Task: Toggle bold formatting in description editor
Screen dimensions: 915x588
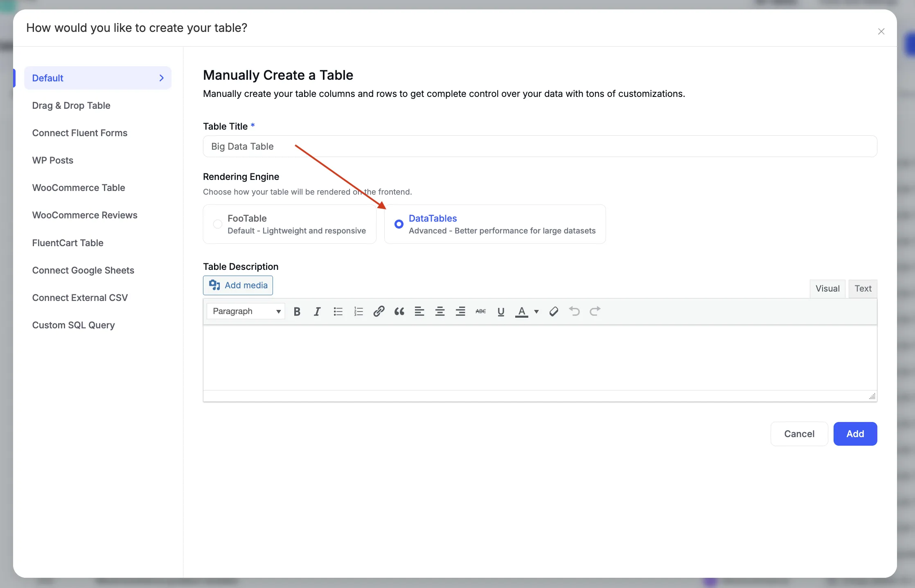Action: (x=297, y=312)
